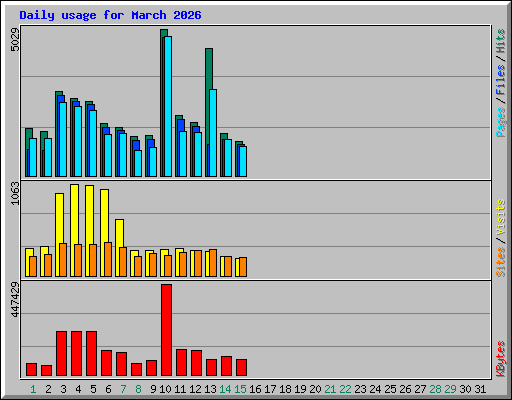
Task: Click the 'Hits' legend label
Action: coord(500,41)
